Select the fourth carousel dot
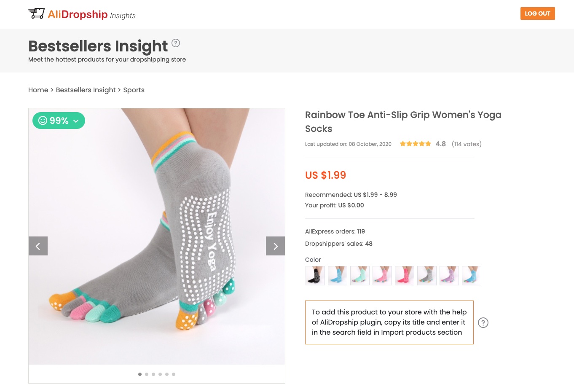Viewport: 574px width, 392px height. click(160, 374)
